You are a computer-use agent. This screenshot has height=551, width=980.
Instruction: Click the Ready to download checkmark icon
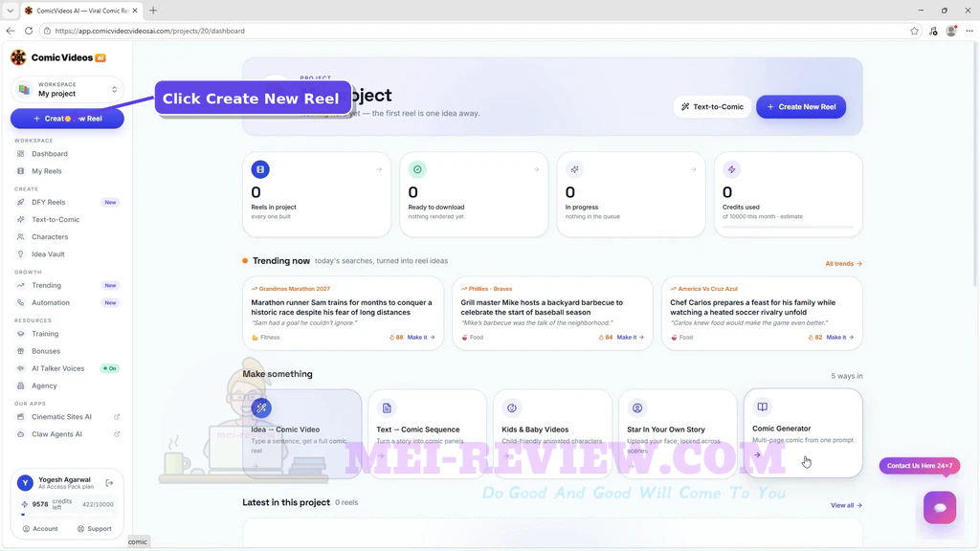pyautogui.click(x=417, y=169)
